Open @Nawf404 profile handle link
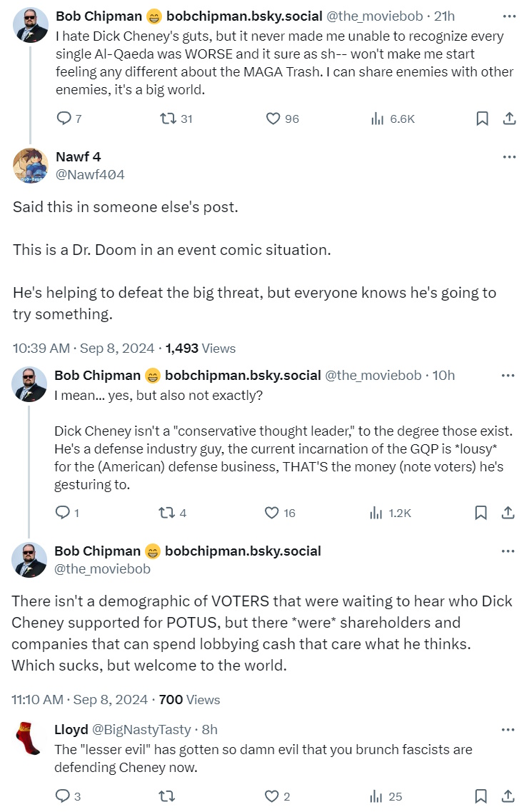 point(90,174)
